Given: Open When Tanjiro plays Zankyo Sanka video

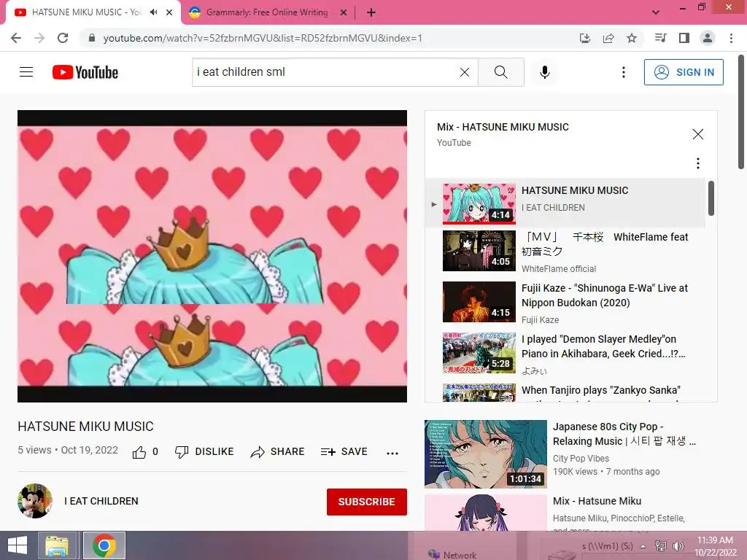Looking at the screenshot, I should click(565, 392).
